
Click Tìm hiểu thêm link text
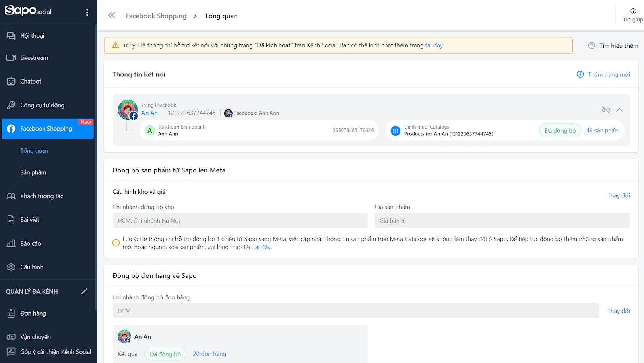click(619, 46)
